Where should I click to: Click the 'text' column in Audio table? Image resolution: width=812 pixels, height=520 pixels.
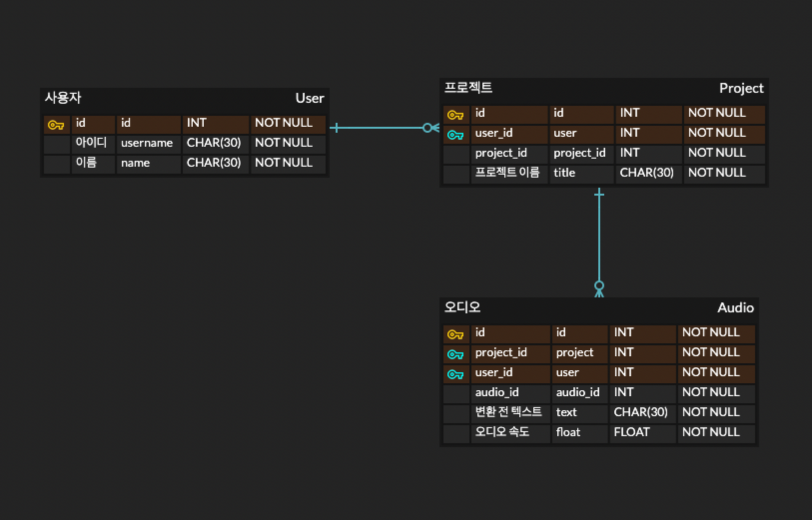pos(580,413)
